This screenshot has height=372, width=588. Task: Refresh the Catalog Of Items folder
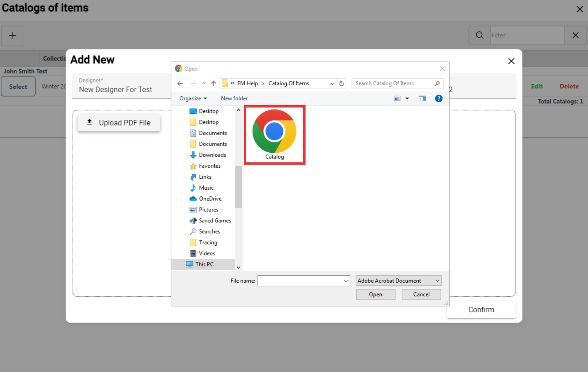click(341, 83)
